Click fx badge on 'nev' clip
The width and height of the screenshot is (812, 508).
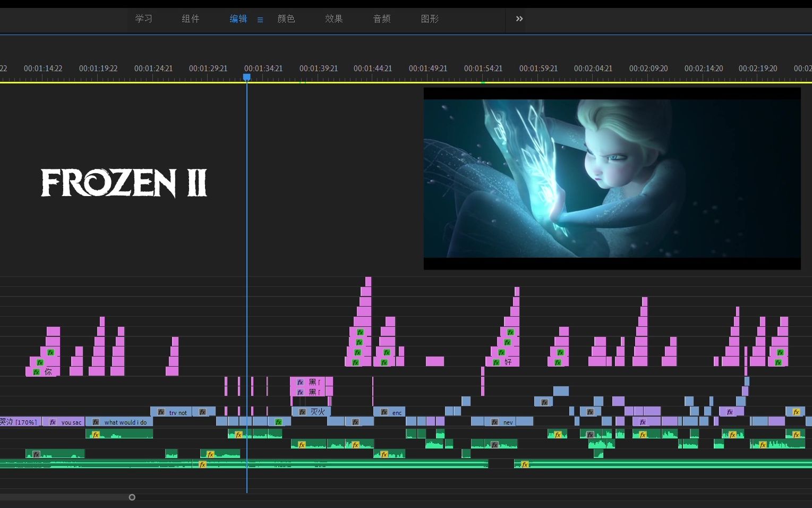click(494, 422)
